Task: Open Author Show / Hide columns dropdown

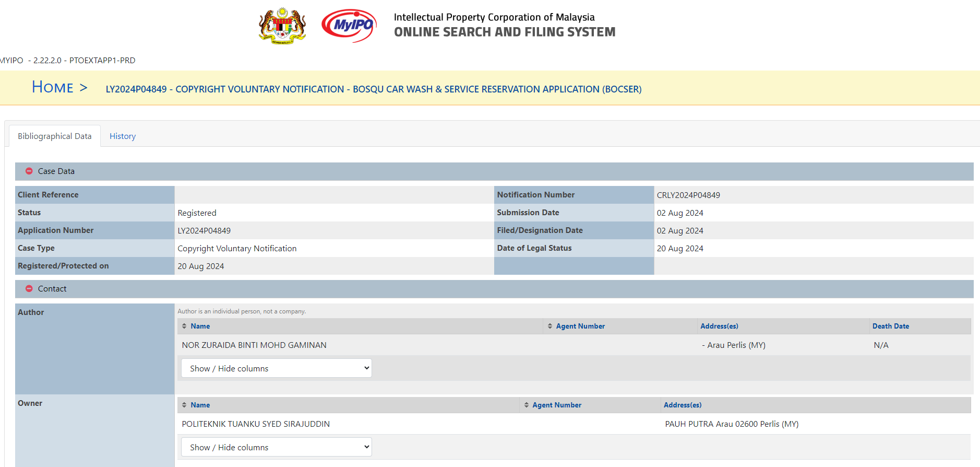Action: pos(277,368)
